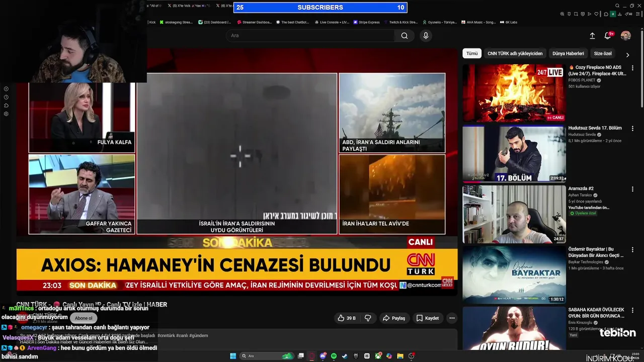Click the heart icon in browser toolbar
The height and width of the screenshot is (362, 644).
596,14
